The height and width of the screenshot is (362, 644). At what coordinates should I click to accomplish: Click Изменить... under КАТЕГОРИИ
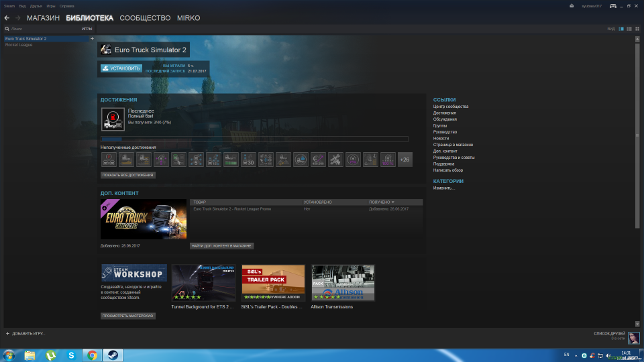[x=444, y=188]
